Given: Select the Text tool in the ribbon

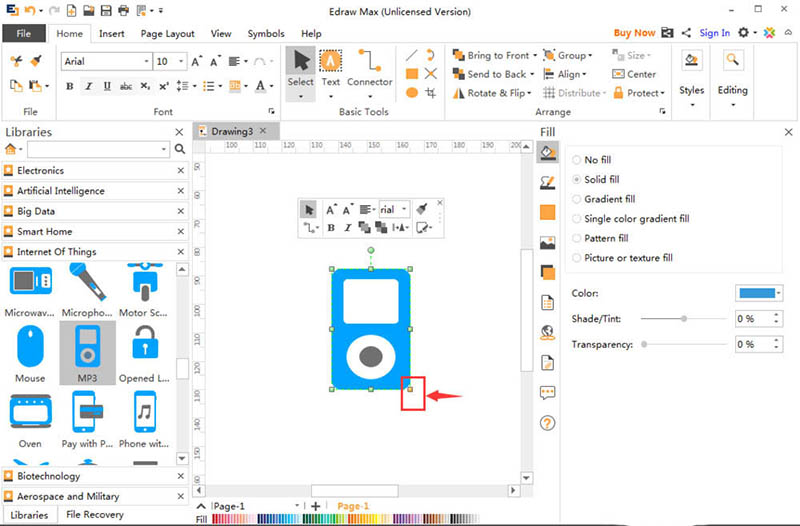Looking at the screenshot, I should (330, 68).
